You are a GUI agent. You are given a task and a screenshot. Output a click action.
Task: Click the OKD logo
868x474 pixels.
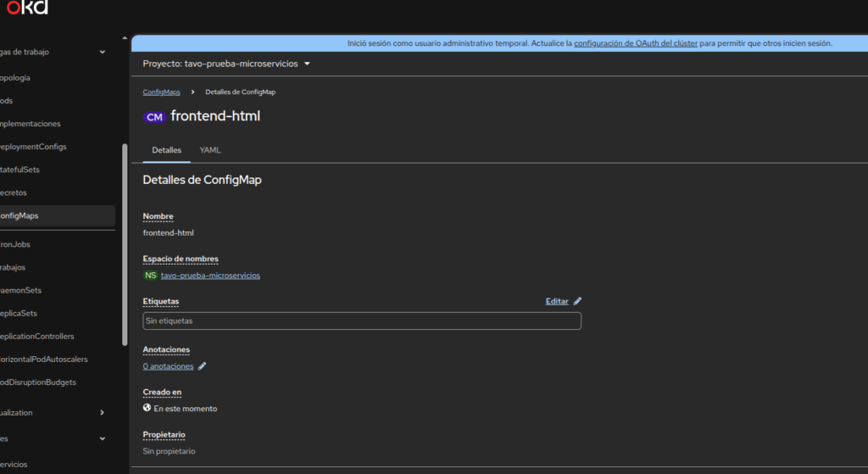pos(27,8)
